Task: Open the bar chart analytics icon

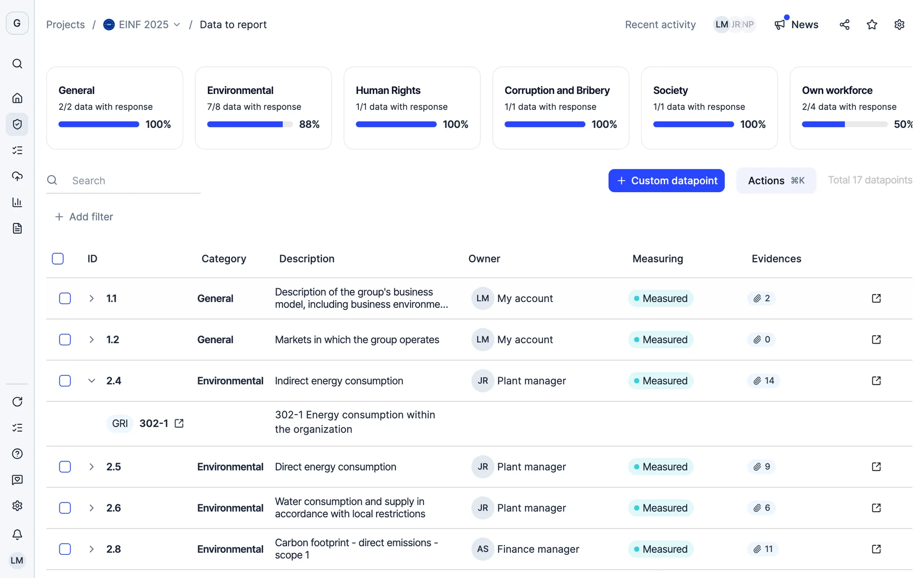Action: click(x=17, y=202)
